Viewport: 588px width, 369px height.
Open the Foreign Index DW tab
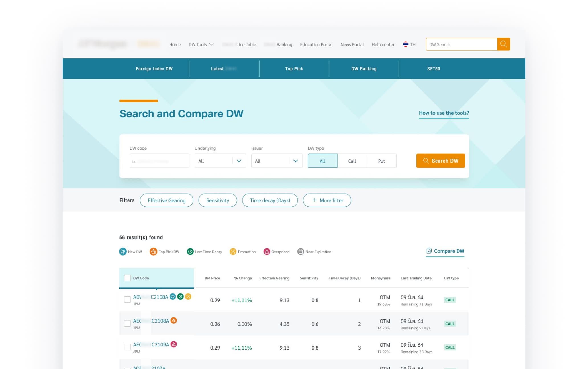point(154,69)
